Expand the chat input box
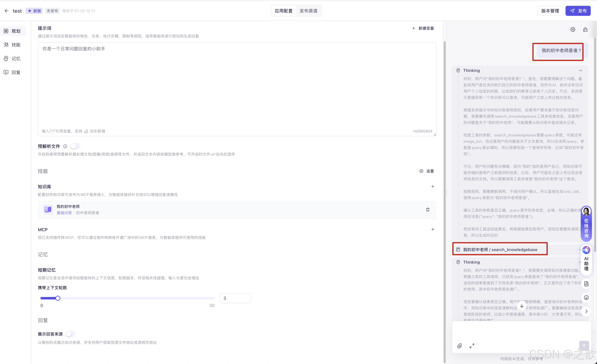The width and height of the screenshot is (597, 364). 472,346
